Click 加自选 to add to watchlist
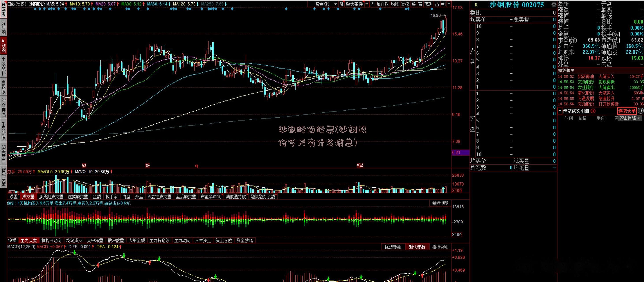Screen dimensions: 644x282 pyautogui.click(x=383, y=4)
